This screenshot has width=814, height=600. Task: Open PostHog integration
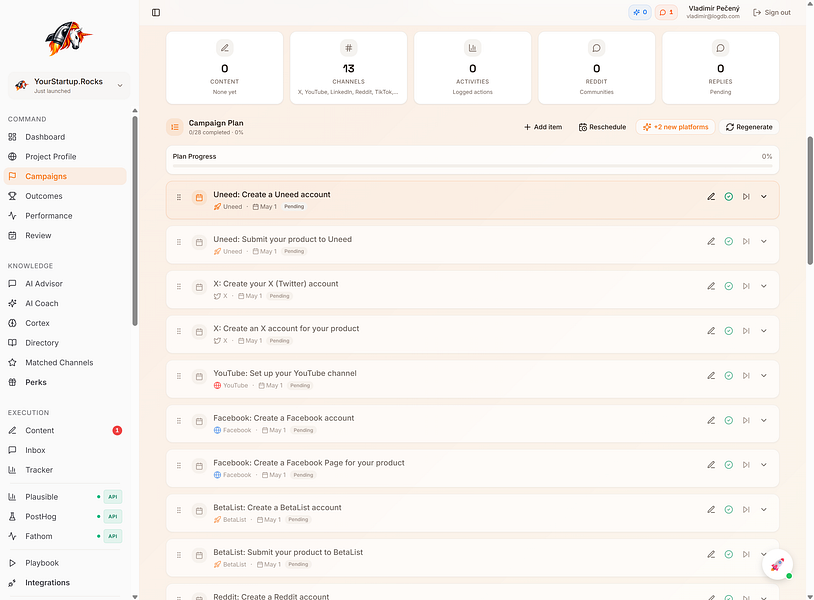[65, 517]
